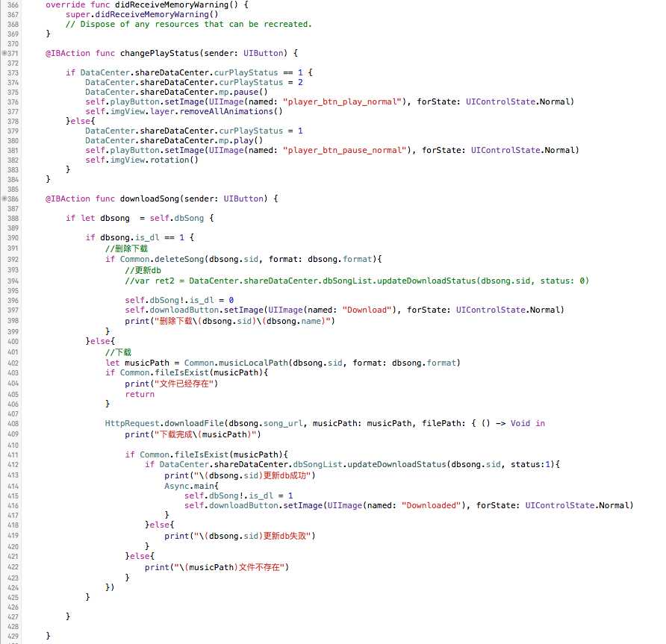The height and width of the screenshot is (644, 666).
Task: Click line number 397 in the gutter
Action: tap(13, 310)
